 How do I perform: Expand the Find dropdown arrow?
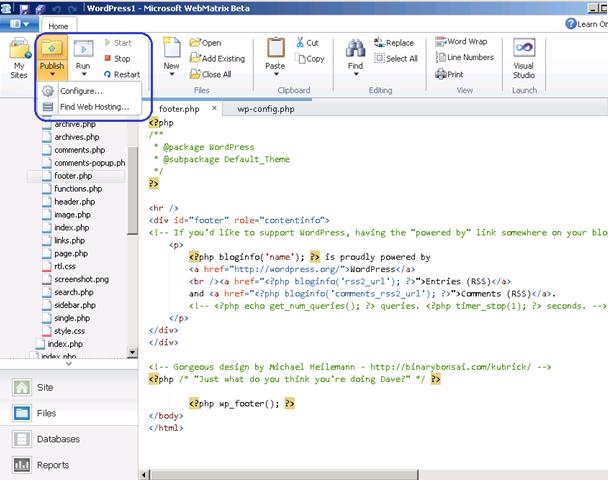[x=356, y=74]
